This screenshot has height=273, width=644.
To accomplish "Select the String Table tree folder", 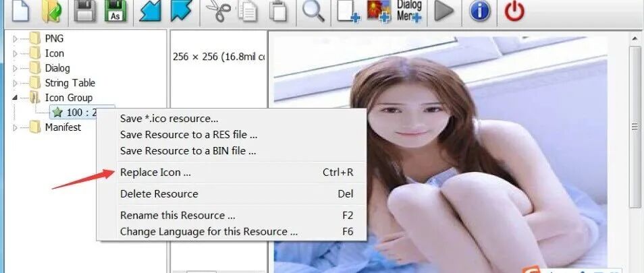I will click(62, 83).
